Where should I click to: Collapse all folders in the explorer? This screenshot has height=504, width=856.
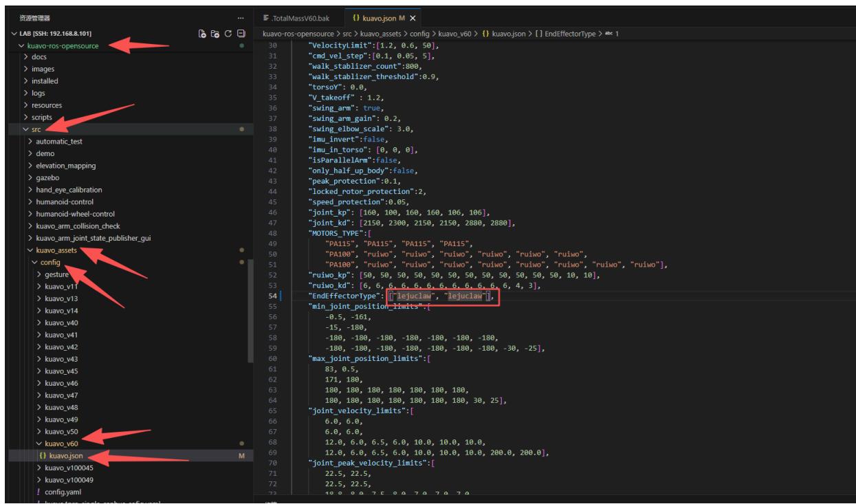pyautogui.click(x=241, y=34)
